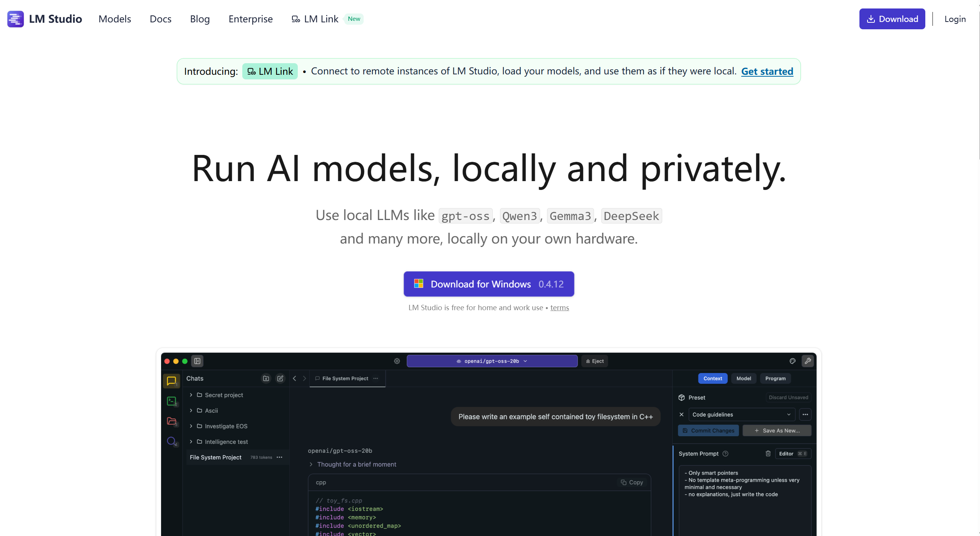This screenshot has width=980, height=536.
Task: Open app settings with the gear icon
Action: coord(397,361)
